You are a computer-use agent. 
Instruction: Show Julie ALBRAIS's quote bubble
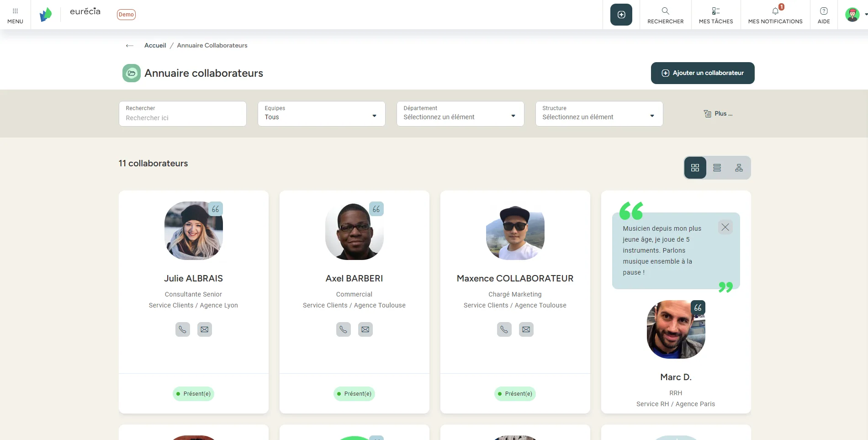[x=216, y=209]
